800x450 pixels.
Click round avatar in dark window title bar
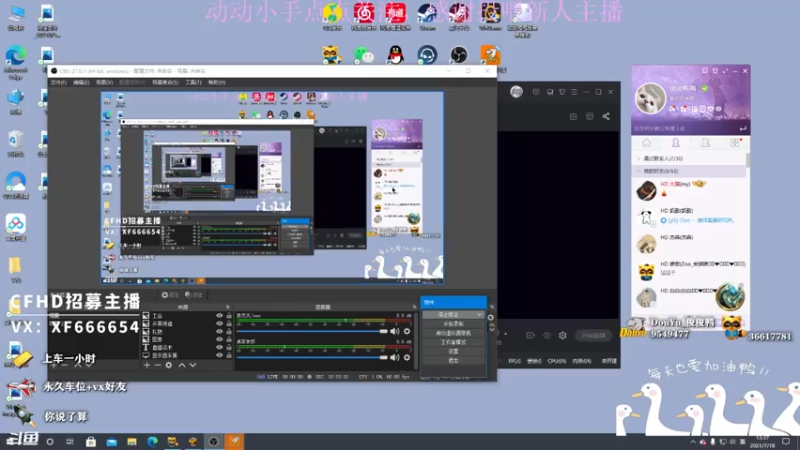click(516, 92)
